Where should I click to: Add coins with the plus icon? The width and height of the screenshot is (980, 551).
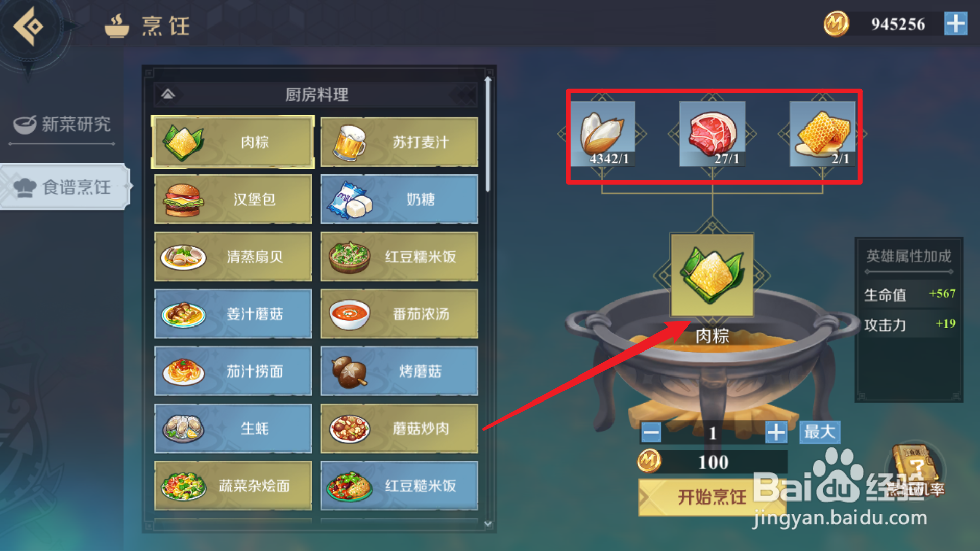pyautogui.click(x=955, y=24)
